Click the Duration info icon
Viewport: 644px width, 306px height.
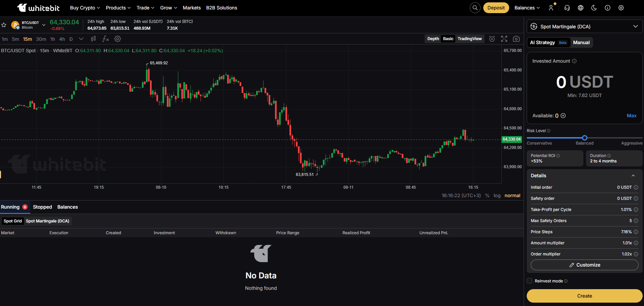click(x=609, y=156)
